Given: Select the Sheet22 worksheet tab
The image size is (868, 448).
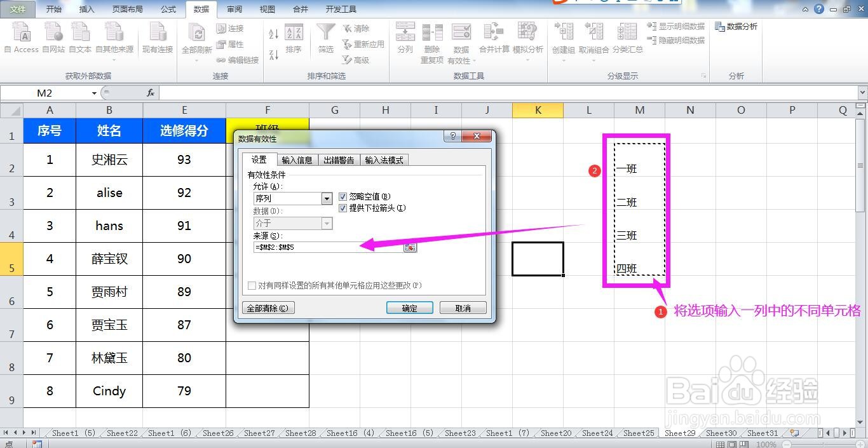Looking at the screenshot, I should pos(122,433).
